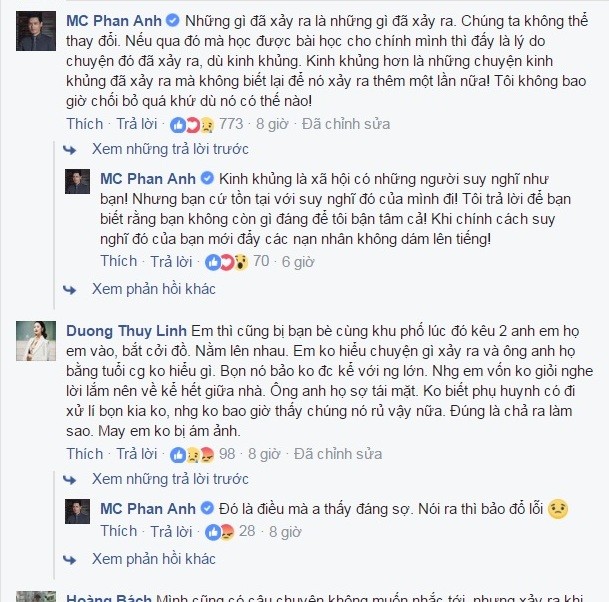Expand 'Xem những trả lời trước' under Duong Thuy Linh
609x602 pixels.
pyautogui.click(x=170, y=479)
